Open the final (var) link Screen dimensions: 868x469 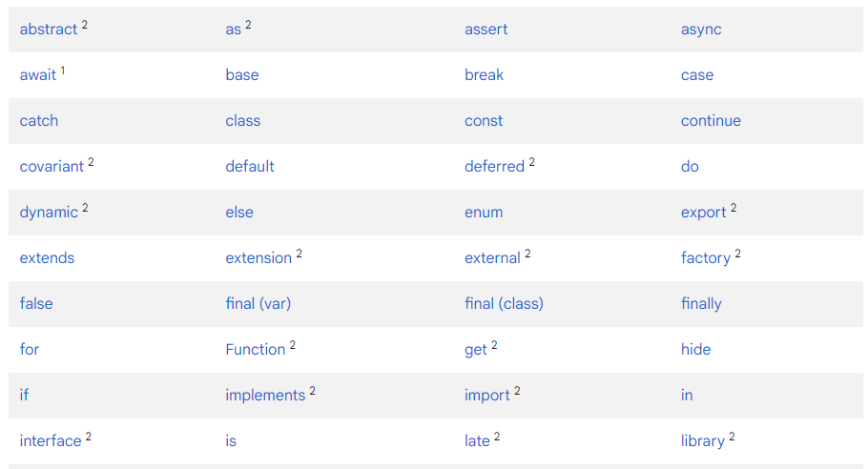[258, 304]
